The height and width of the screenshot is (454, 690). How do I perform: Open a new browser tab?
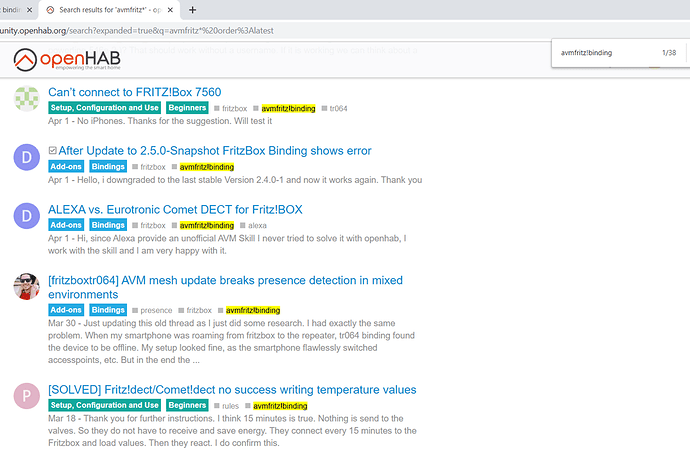(x=192, y=10)
